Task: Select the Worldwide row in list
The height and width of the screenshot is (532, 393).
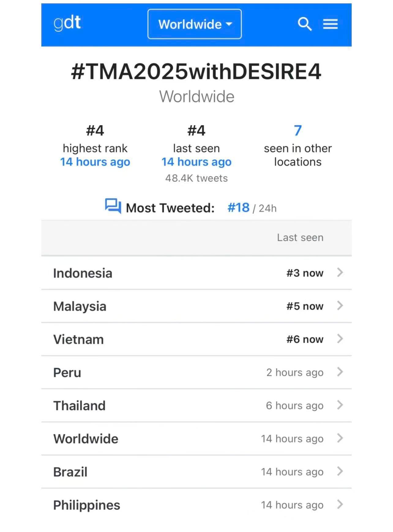Action: tap(196, 439)
